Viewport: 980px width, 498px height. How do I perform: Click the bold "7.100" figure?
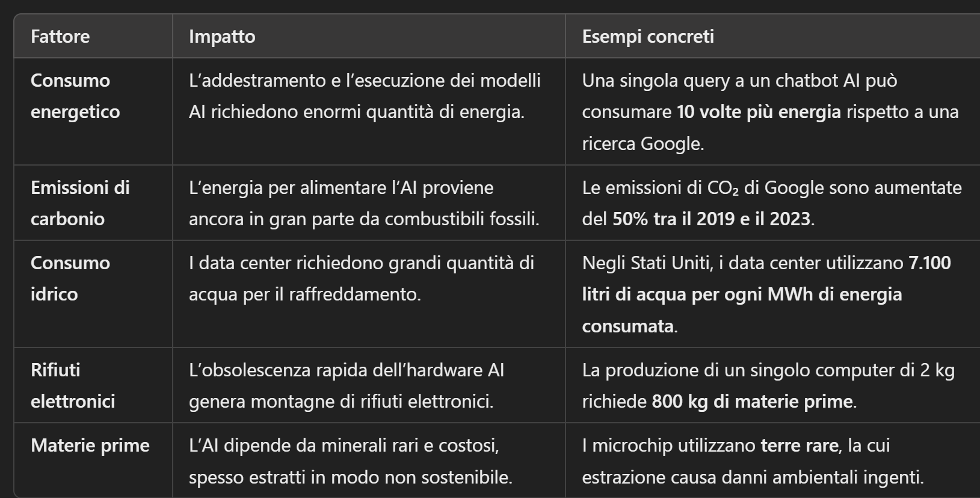[929, 263]
